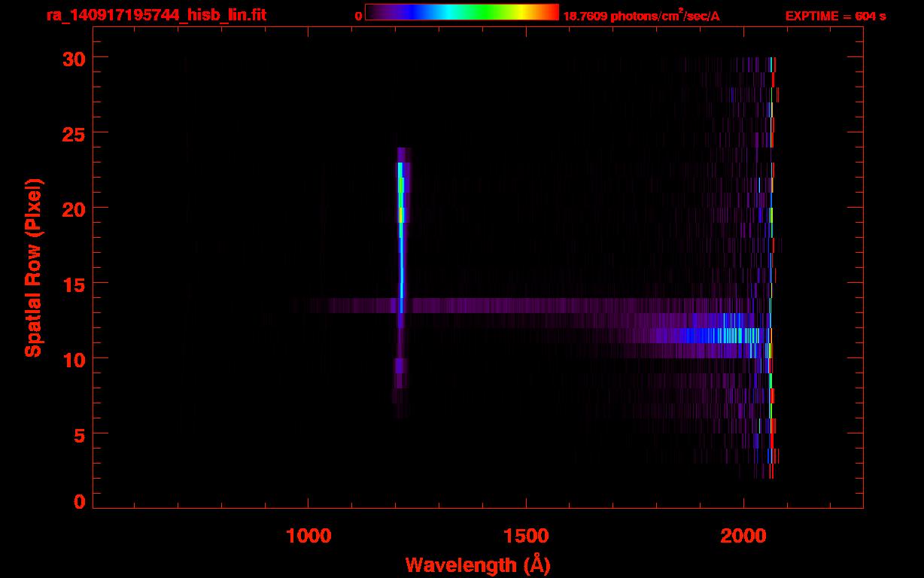924x578 pixels.
Task: Click the EXPTIME = 604 s text
Action: 835,16
